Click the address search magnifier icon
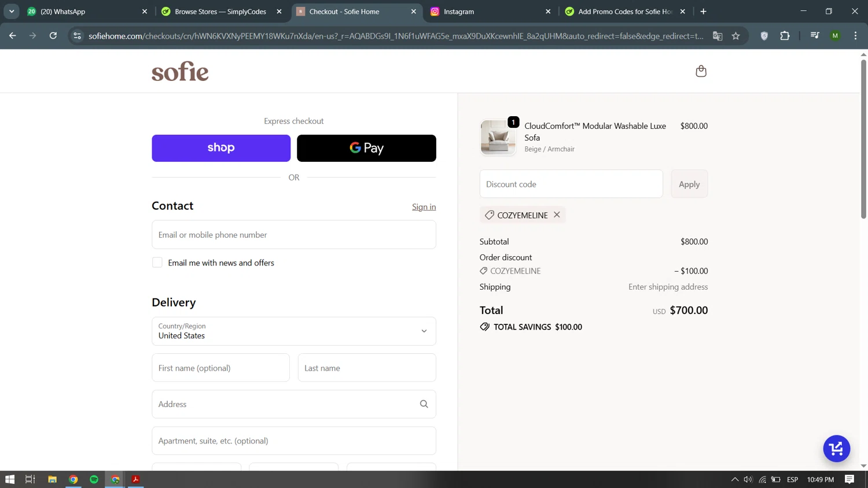The width and height of the screenshot is (868, 488). point(424,404)
